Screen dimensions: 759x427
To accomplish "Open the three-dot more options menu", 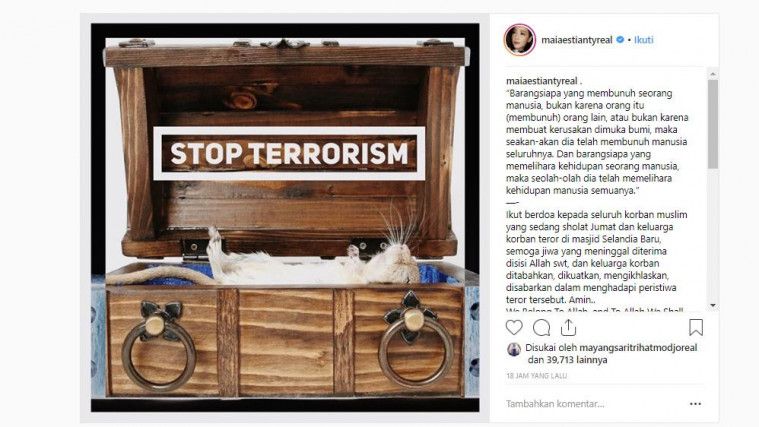I will click(x=695, y=404).
